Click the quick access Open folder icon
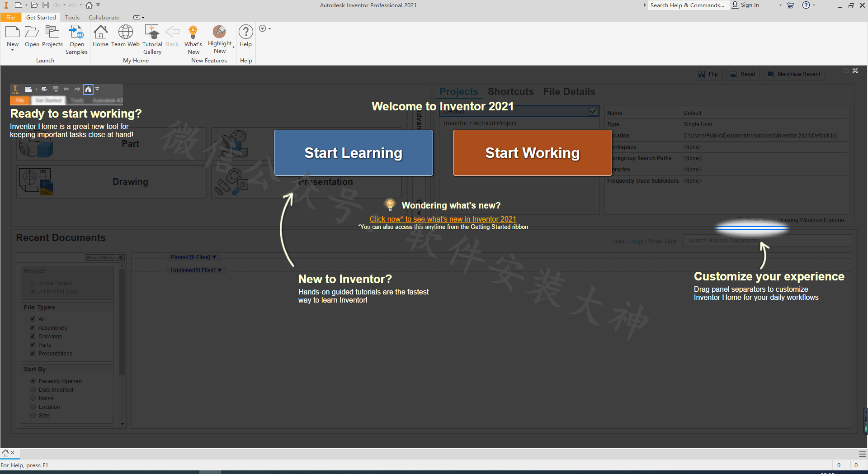Image resolution: width=868 pixels, height=474 pixels. click(x=34, y=5)
